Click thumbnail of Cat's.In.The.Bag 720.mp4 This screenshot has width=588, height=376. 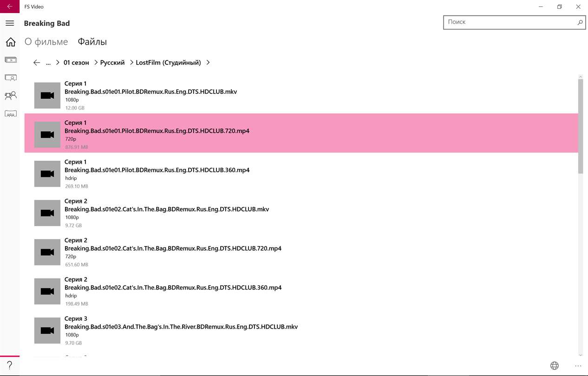click(x=47, y=253)
